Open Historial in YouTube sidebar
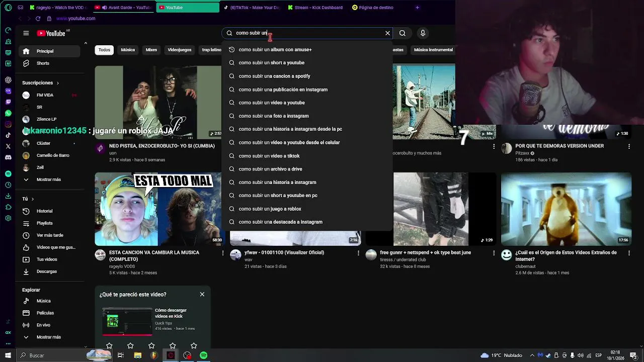644x362 pixels. pos(49,211)
